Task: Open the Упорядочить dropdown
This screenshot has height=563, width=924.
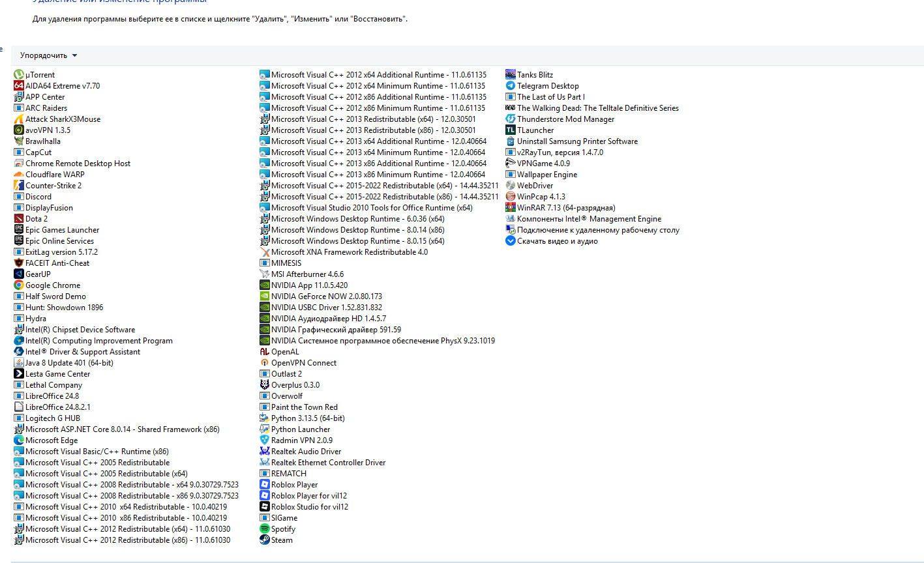Action: [48, 55]
